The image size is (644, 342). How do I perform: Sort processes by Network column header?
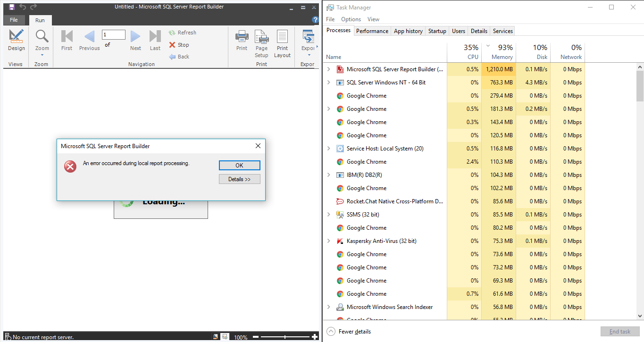point(568,52)
